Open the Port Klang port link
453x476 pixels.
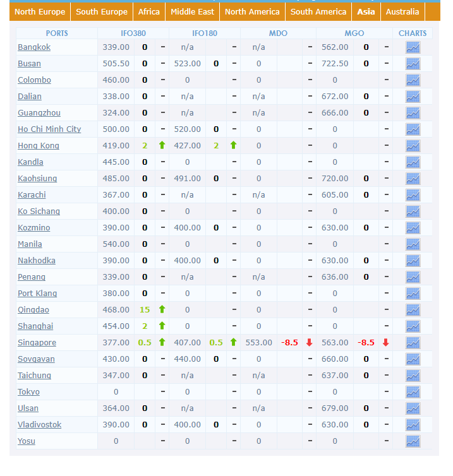pyautogui.click(x=37, y=294)
